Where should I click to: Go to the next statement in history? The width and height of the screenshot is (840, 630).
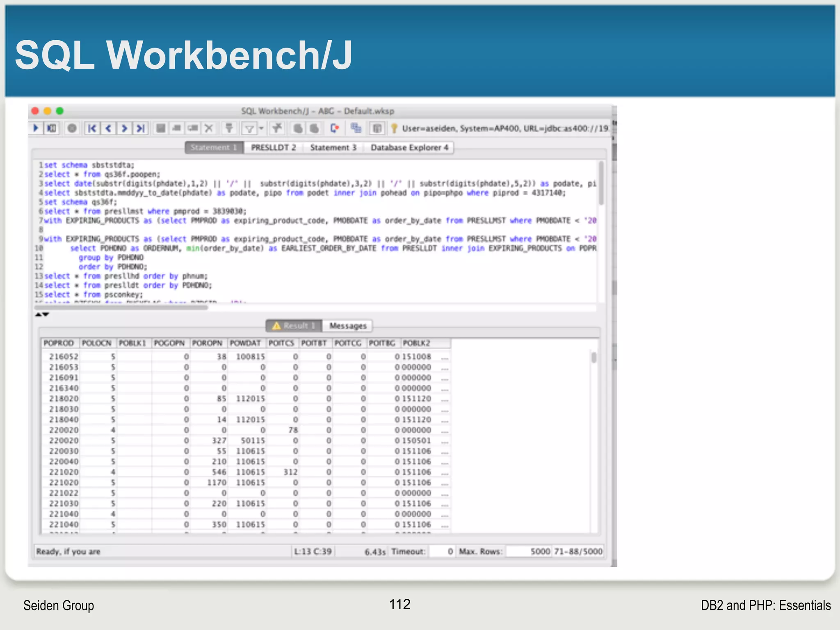pyautogui.click(x=124, y=128)
